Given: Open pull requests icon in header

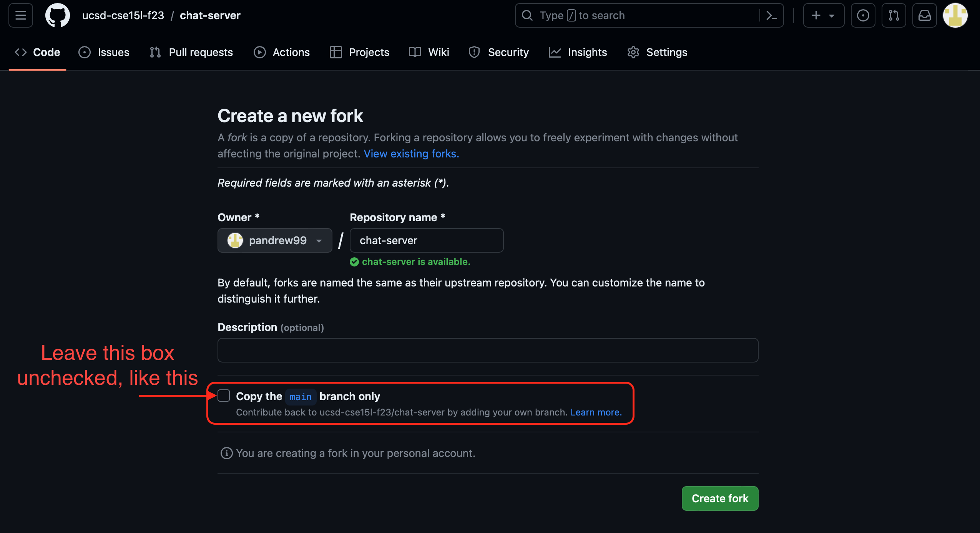Looking at the screenshot, I should pyautogui.click(x=894, y=15).
